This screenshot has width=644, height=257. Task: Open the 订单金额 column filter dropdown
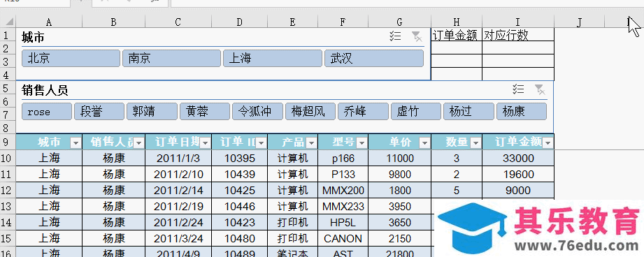click(548, 143)
